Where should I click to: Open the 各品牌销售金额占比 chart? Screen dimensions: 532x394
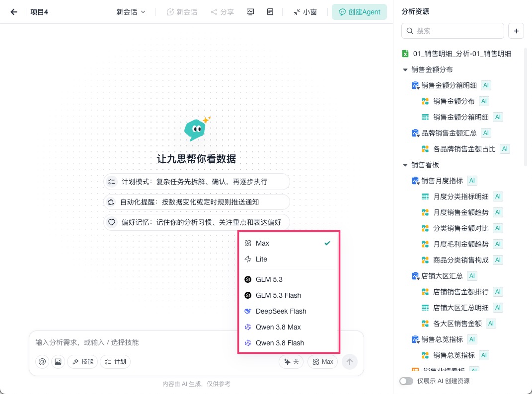point(465,149)
